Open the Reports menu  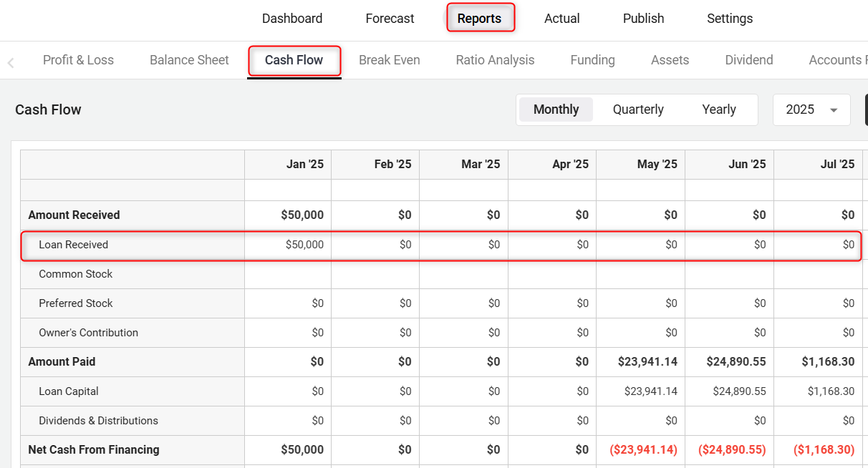click(480, 19)
